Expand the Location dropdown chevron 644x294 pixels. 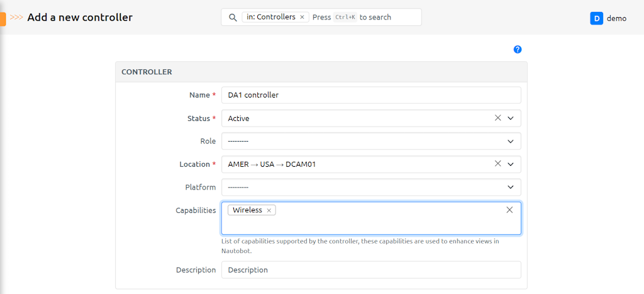[x=511, y=164]
